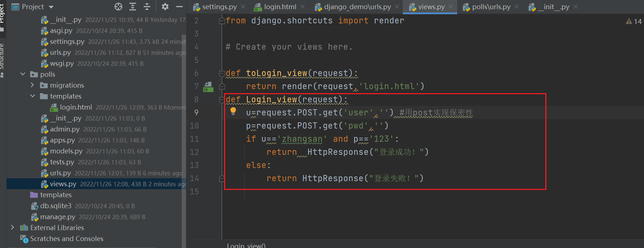Viewport: 644px width, 248px height.
Task: Open Project panel settings gear
Action: click(165, 7)
